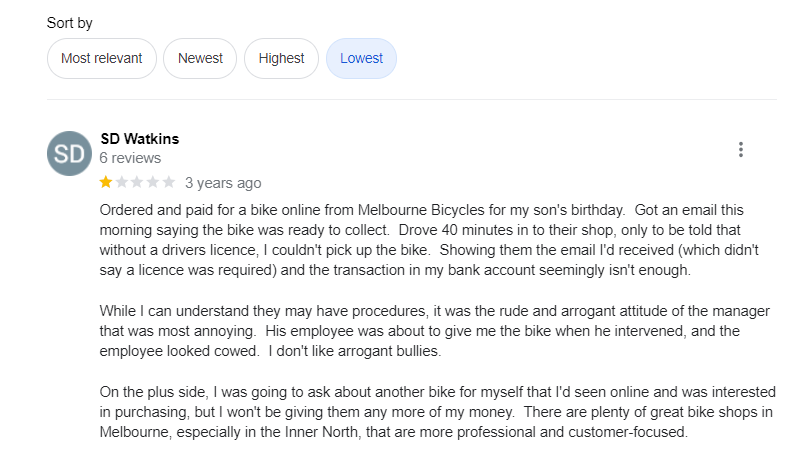Screen dimensions: 786x454
Task: Click the third grey rating star
Action: pyautogui.click(x=138, y=182)
